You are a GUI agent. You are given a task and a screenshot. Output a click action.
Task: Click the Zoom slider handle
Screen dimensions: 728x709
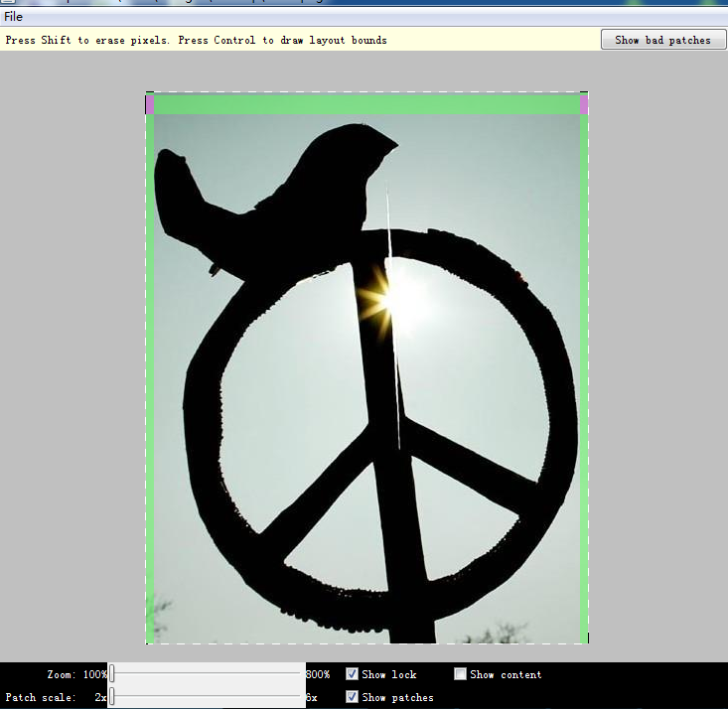click(111, 674)
